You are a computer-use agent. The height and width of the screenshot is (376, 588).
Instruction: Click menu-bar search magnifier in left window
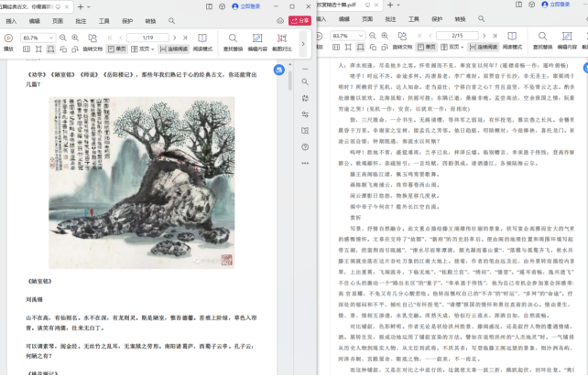click(172, 21)
